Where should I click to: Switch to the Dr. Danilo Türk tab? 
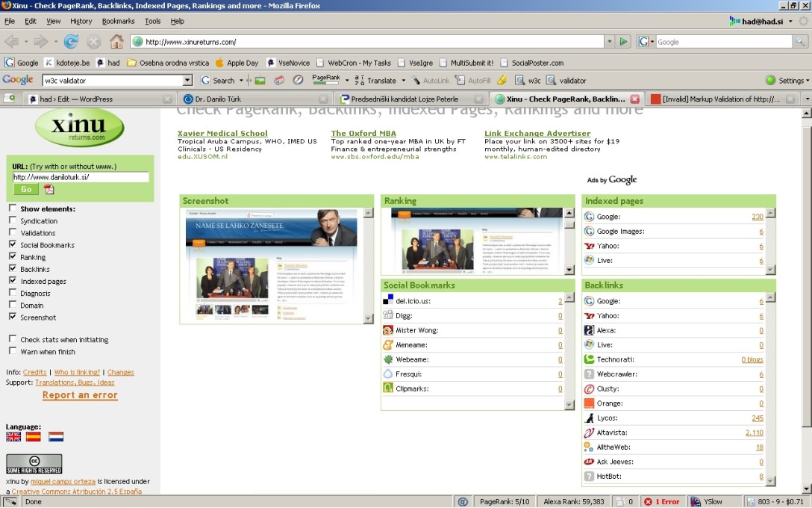[x=254, y=99]
